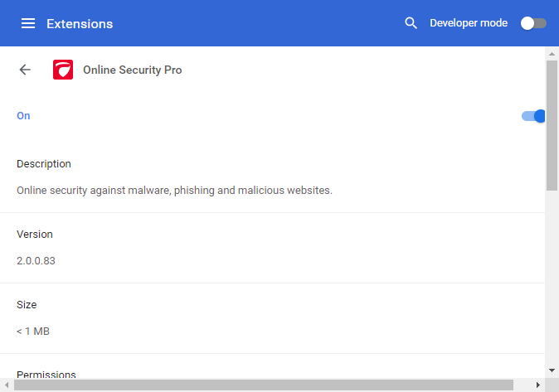
Task: Click the vertical scrollbar thumb
Action: (x=552, y=125)
